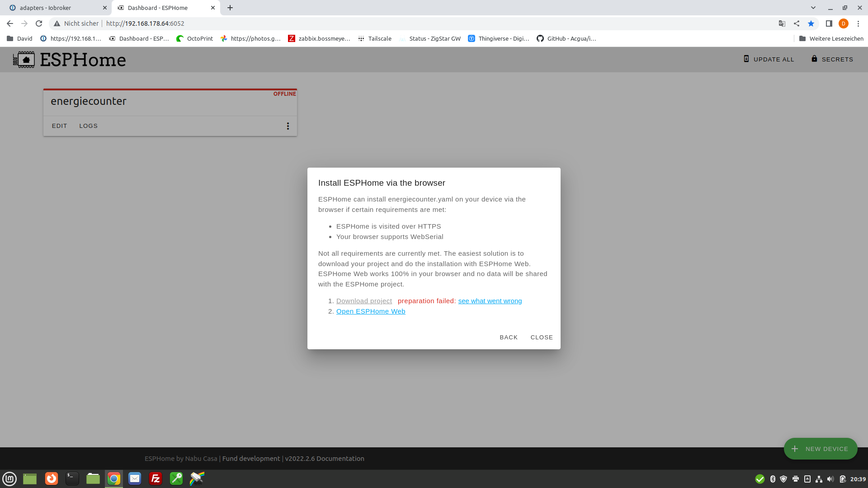Click the volume speaker tray icon
Viewport: 868px width, 488px height.
click(x=830, y=479)
